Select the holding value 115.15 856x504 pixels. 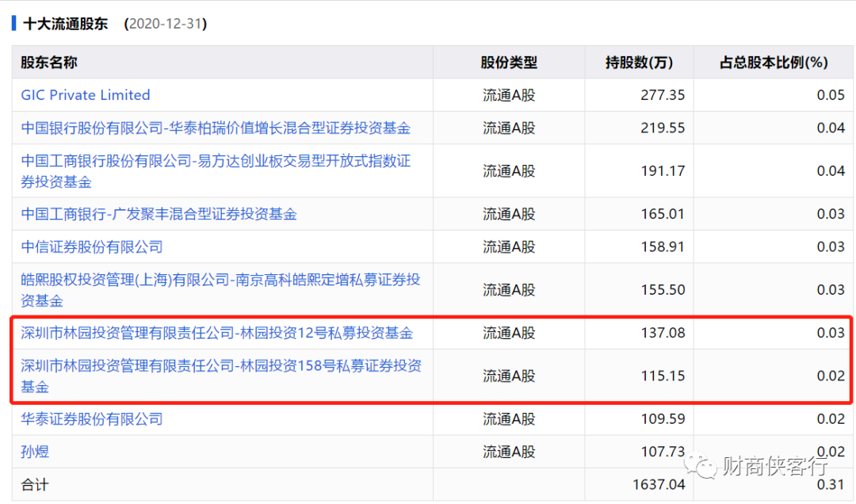[663, 376]
